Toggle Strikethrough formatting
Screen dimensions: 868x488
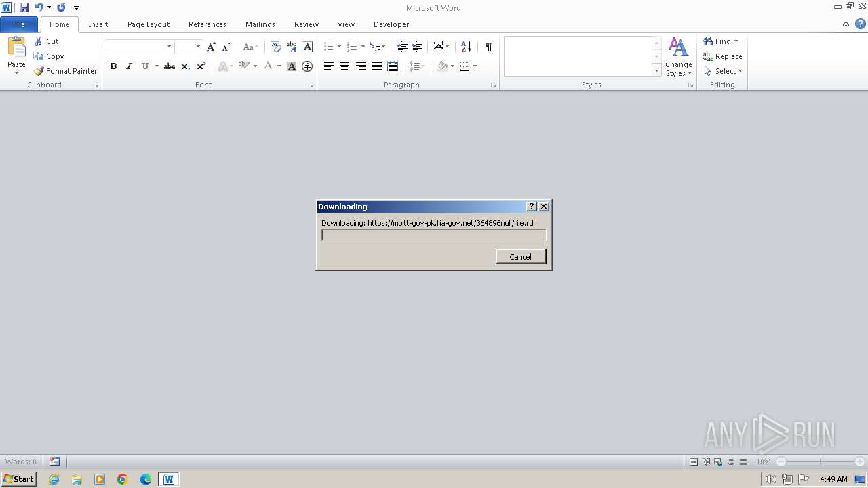170,66
